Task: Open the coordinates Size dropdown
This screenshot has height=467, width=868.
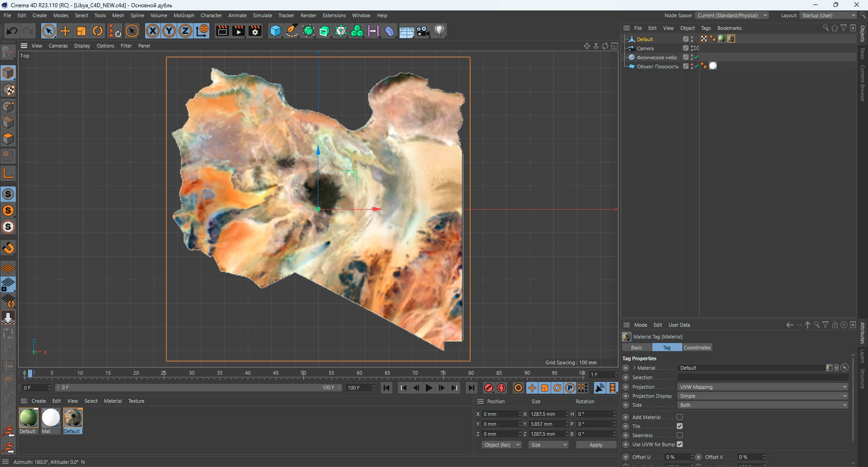Action: pos(548,445)
